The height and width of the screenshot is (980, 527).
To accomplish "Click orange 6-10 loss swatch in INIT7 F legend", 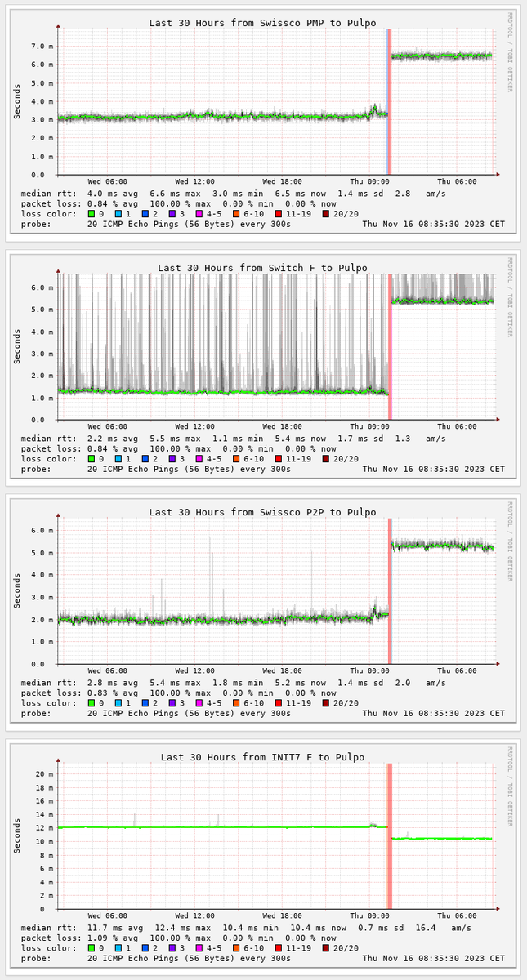I will tap(236, 948).
